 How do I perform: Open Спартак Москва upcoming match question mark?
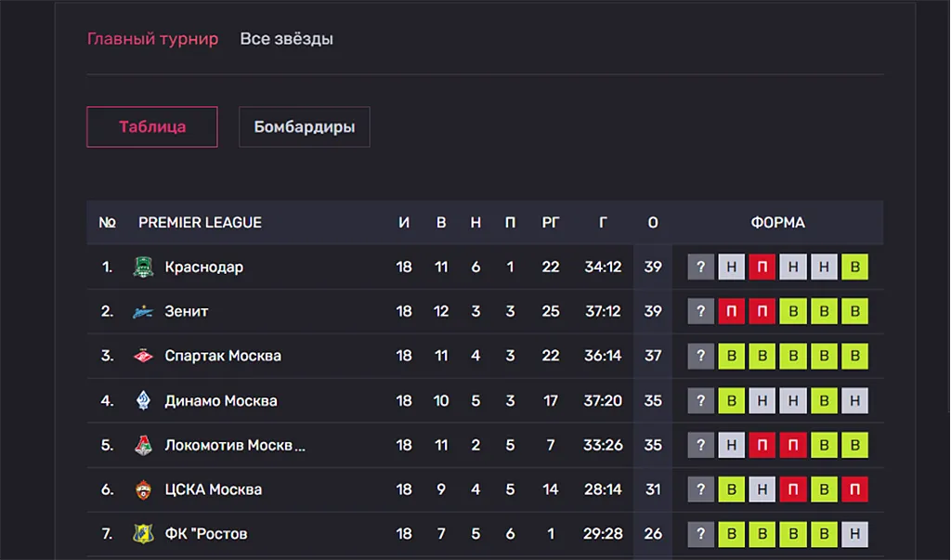pyautogui.click(x=700, y=356)
